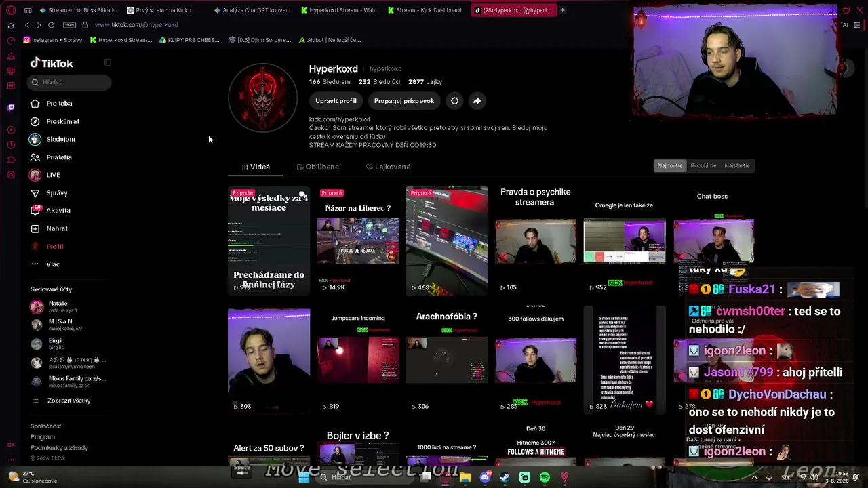
Task: Select the Videá profile tab
Action: (256, 167)
